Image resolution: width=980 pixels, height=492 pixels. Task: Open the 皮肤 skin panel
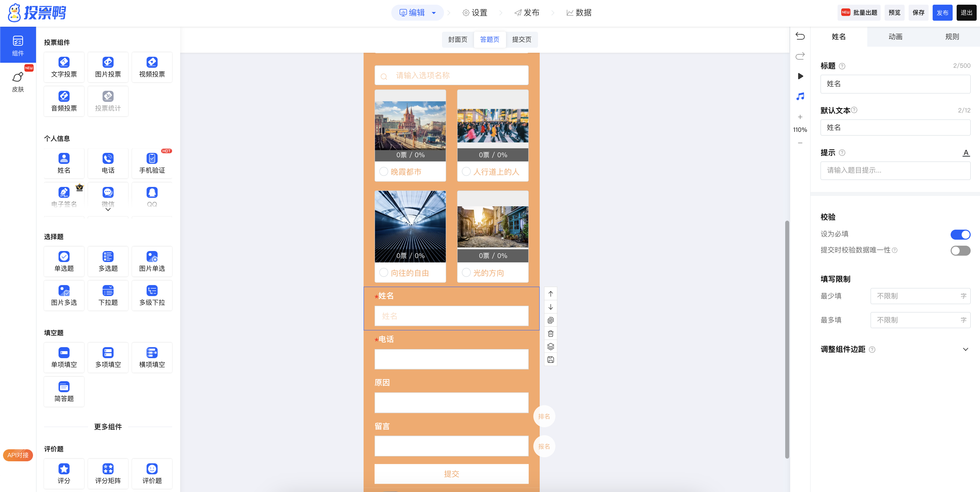point(18,81)
